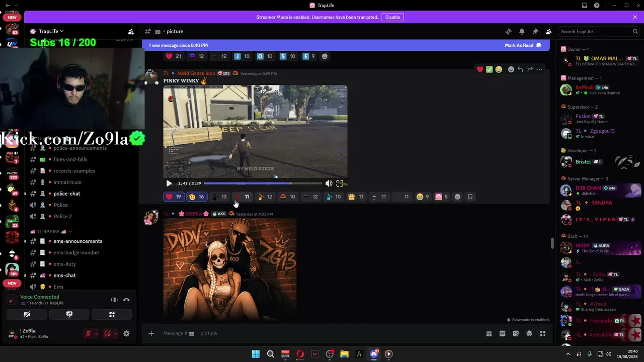The width and height of the screenshot is (644, 362).
Task: Open Windows Start menu
Action: (256, 354)
